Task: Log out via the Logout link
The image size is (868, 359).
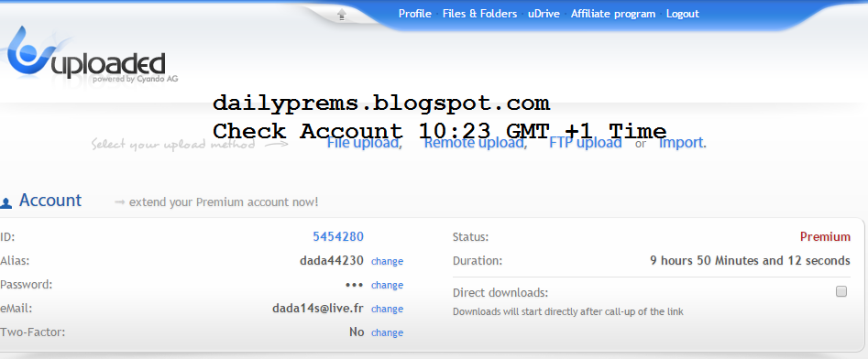Action: (x=683, y=14)
